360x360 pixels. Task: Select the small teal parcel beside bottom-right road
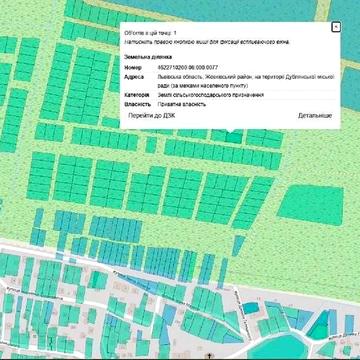coord(250,308)
